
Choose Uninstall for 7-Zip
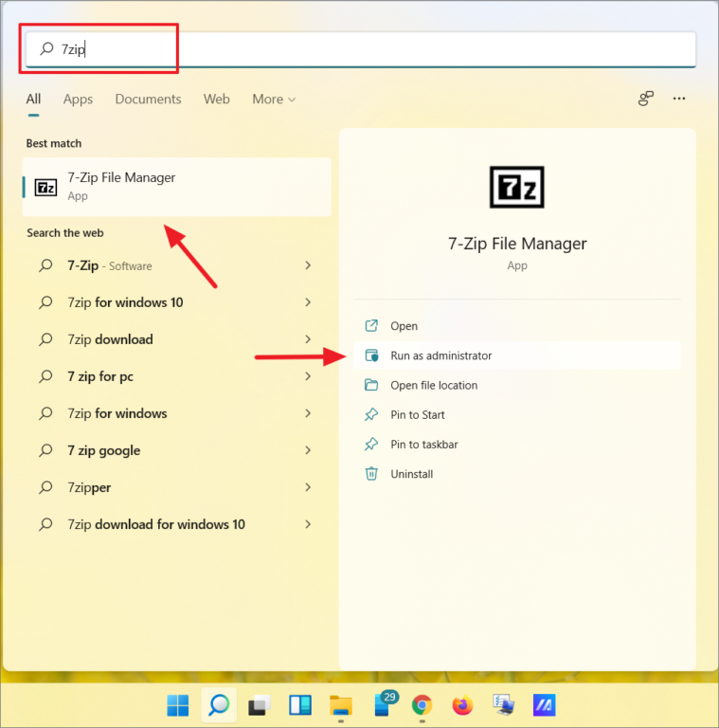coord(517,474)
